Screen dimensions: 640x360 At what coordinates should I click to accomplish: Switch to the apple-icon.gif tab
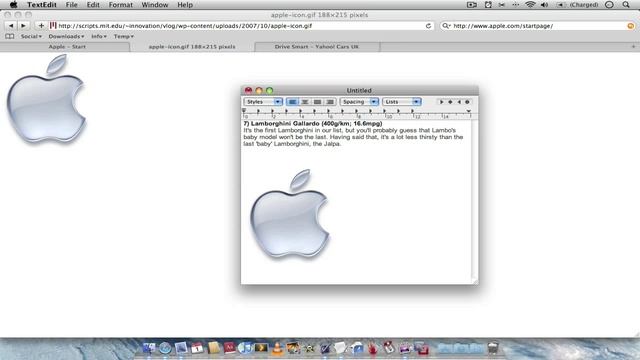tap(192, 47)
